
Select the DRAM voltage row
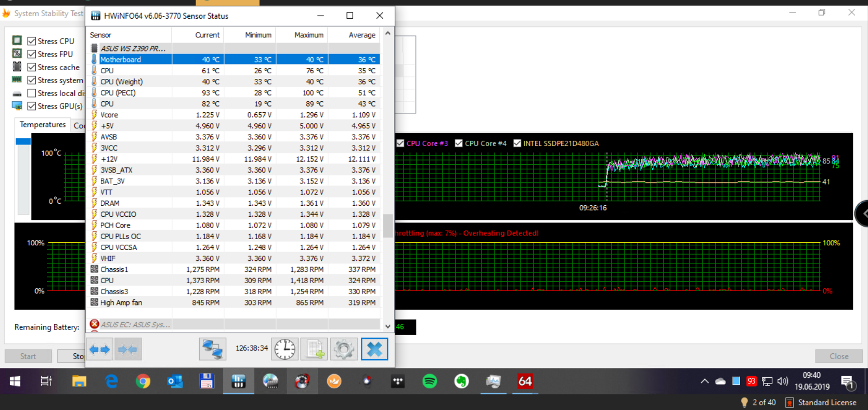[234, 203]
